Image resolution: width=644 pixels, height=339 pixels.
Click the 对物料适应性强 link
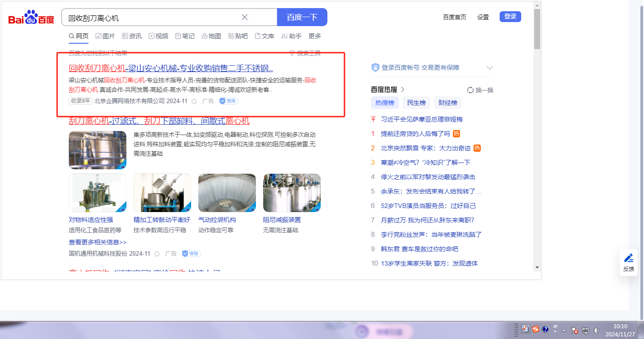(91, 220)
